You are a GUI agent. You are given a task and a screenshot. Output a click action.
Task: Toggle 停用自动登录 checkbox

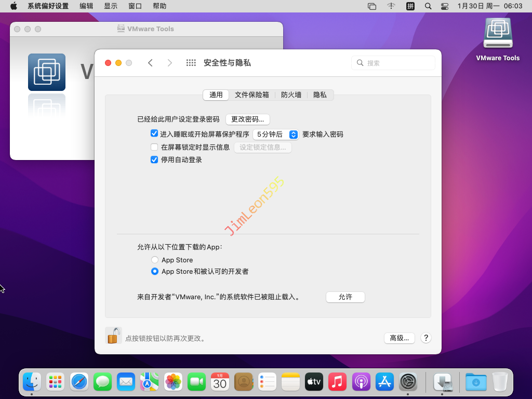click(154, 159)
